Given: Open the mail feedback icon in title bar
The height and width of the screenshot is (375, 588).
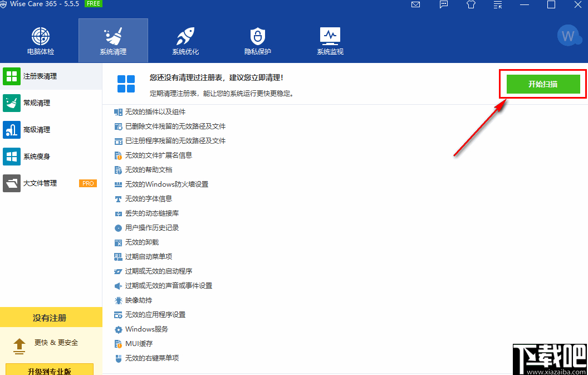Looking at the screenshot, I should pos(415,4).
